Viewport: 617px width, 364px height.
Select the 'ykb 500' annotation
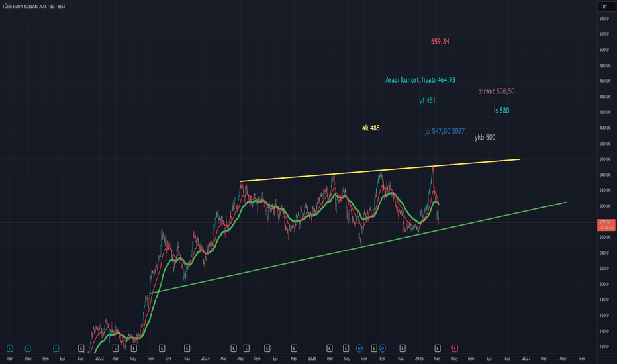click(x=485, y=138)
